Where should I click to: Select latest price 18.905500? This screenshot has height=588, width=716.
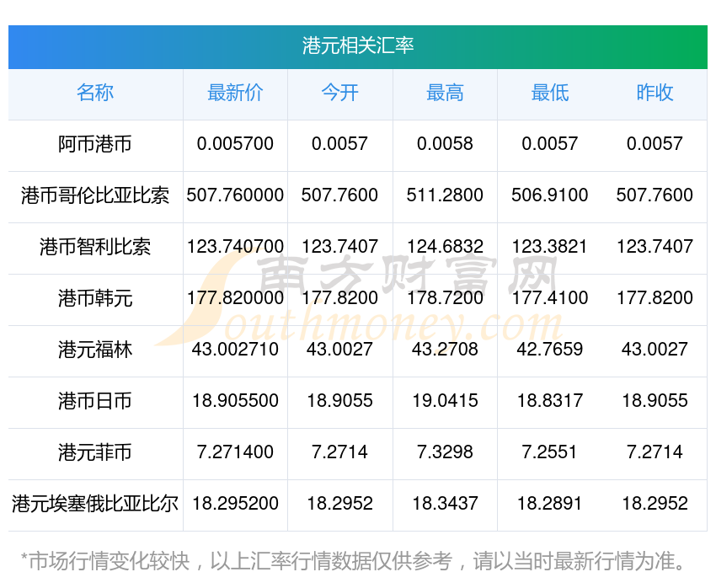(235, 401)
